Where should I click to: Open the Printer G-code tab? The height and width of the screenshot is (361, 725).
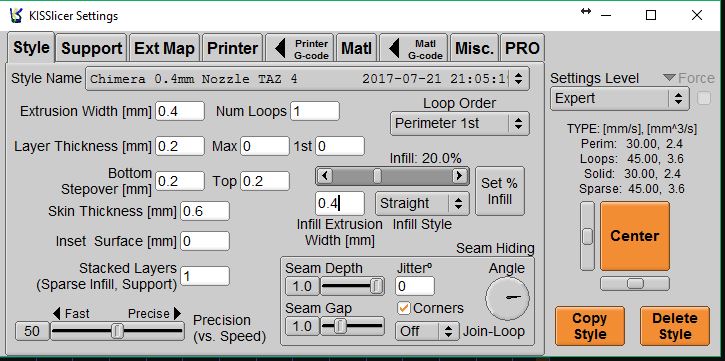300,48
